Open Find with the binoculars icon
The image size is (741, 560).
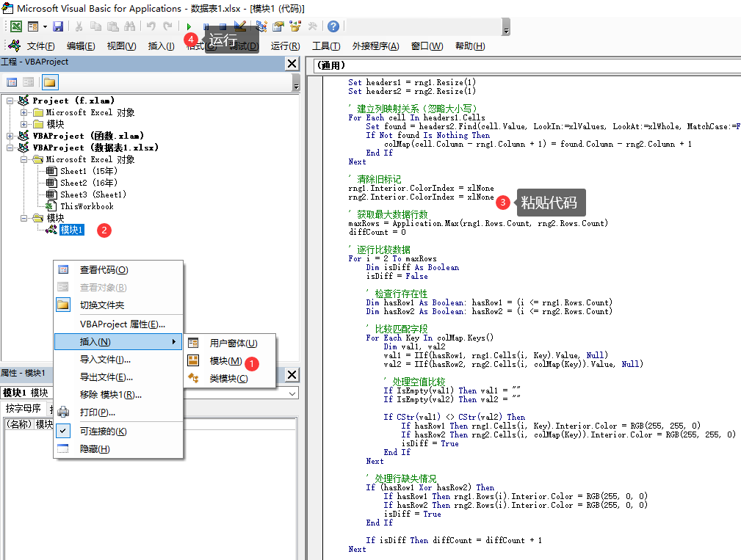pyautogui.click(x=129, y=26)
